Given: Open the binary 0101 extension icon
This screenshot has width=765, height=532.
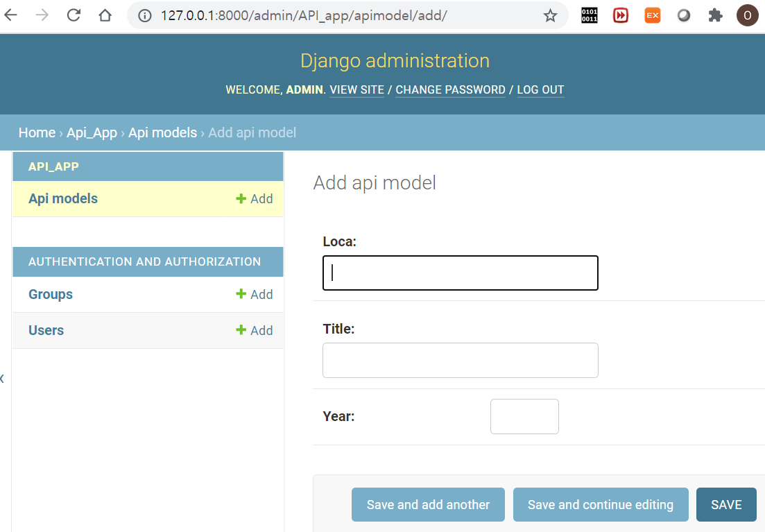Looking at the screenshot, I should [590, 16].
